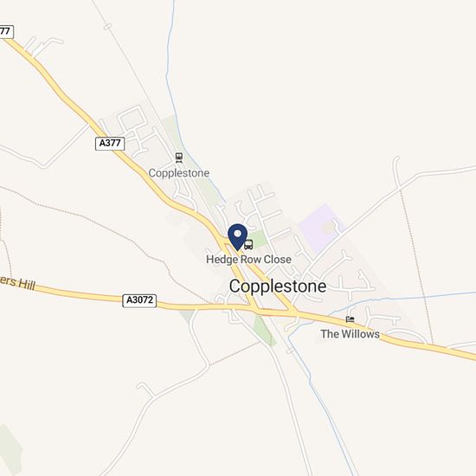Click the blue location pin marker
This screenshot has width=476, height=476.
click(x=237, y=237)
